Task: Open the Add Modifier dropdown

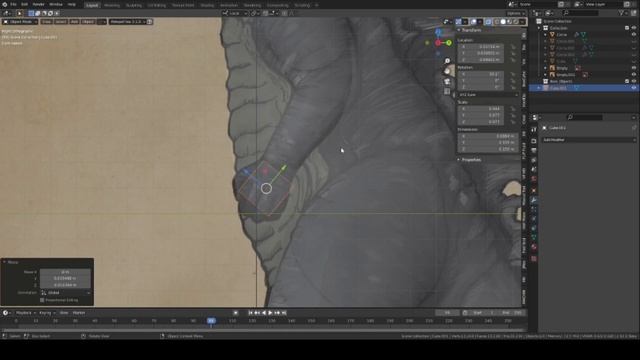Action: point(589,140)
